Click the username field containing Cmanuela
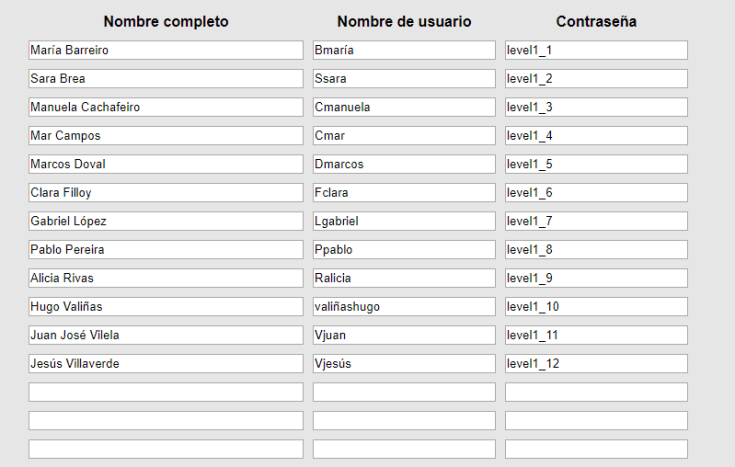The width and height of the screenshot is (735, 467). click(x=403, y=107)
